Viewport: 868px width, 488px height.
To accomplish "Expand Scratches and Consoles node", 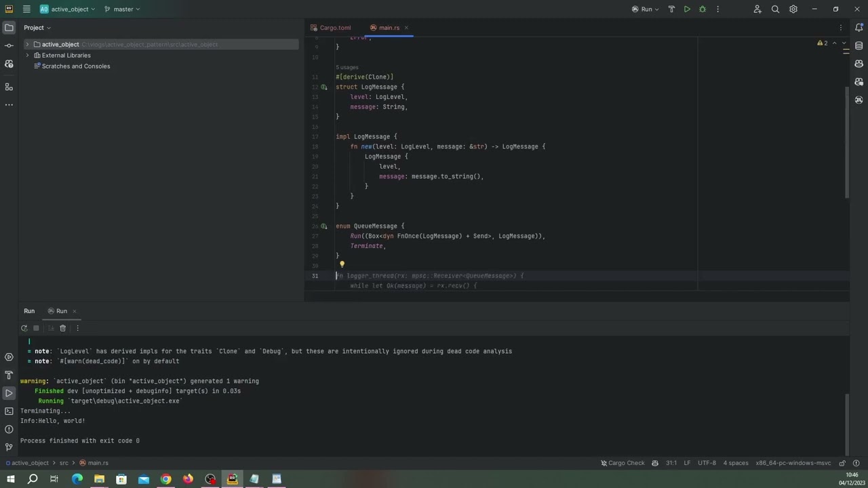I will pyautogui.click(x=71, y=66).
